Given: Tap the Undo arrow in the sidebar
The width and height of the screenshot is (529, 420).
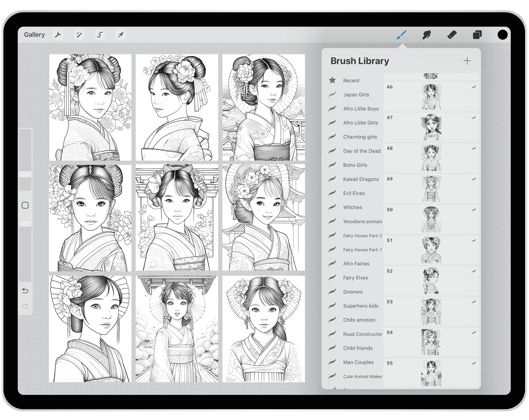Looking at the screenshot, I should pos(25,291).
